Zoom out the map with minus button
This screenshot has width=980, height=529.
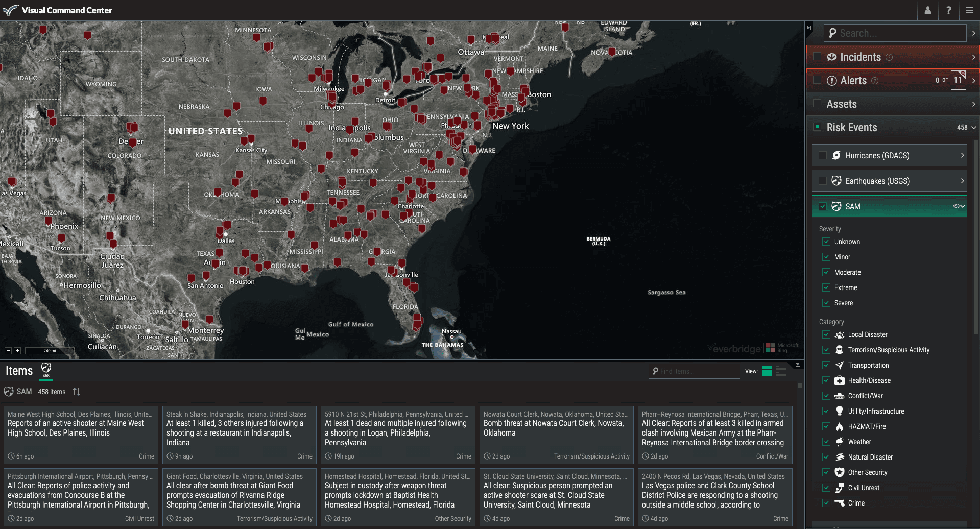[x=8, y=351]
